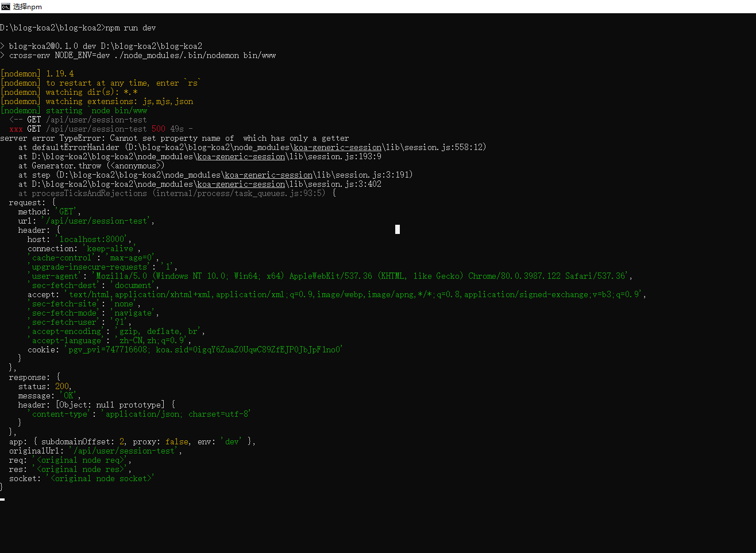Click the 'request: {' line
The width and height of the screenshot is (756, 553).
click(32, 202)
